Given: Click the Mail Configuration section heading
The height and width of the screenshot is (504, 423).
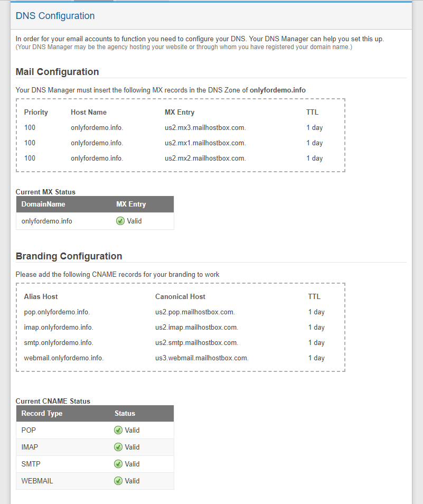Looking at the screenshot, I should [57, 72].
